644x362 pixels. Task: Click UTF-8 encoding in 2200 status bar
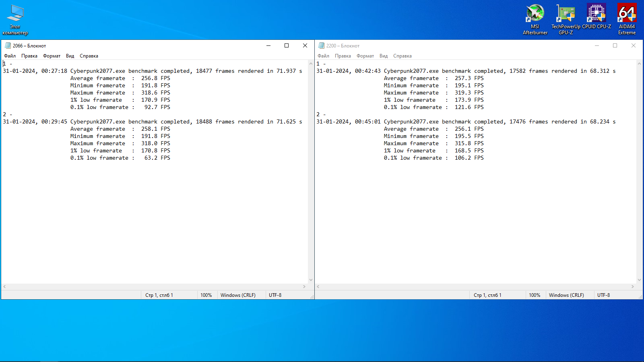[x=604, y=295]
